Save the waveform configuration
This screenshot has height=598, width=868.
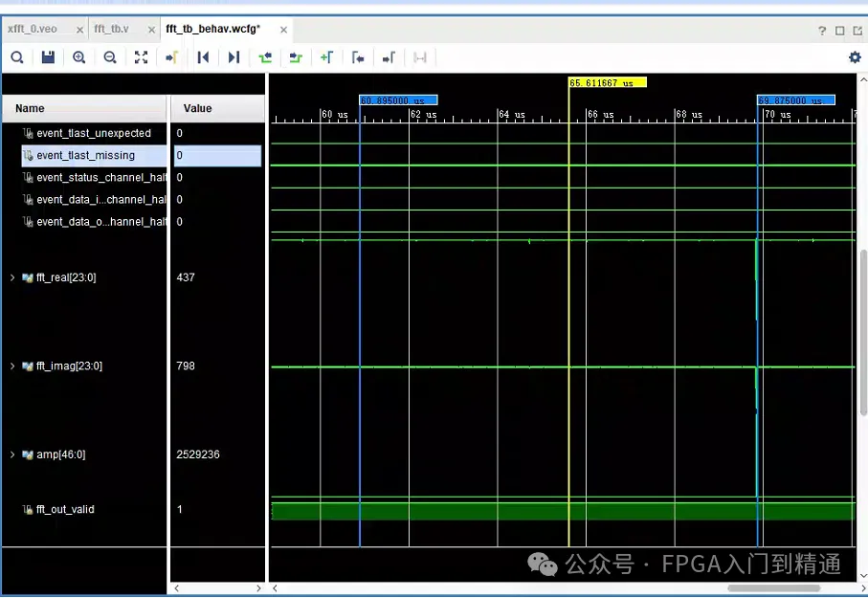[48, 57]
